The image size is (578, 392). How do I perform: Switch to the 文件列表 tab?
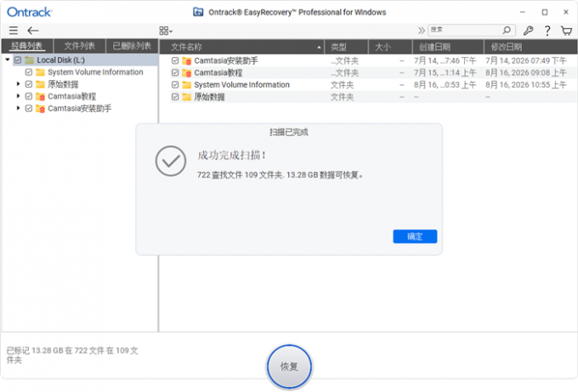tap(80, 46)
